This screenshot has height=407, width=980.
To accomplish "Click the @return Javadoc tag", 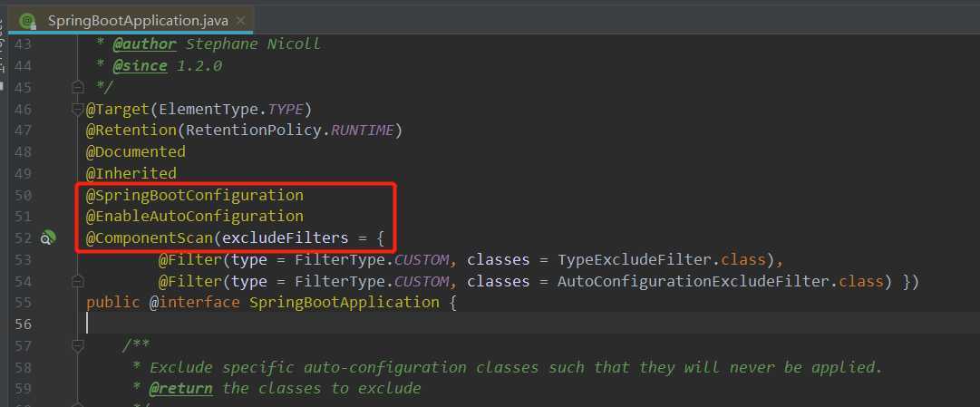I will pos(180,388).
